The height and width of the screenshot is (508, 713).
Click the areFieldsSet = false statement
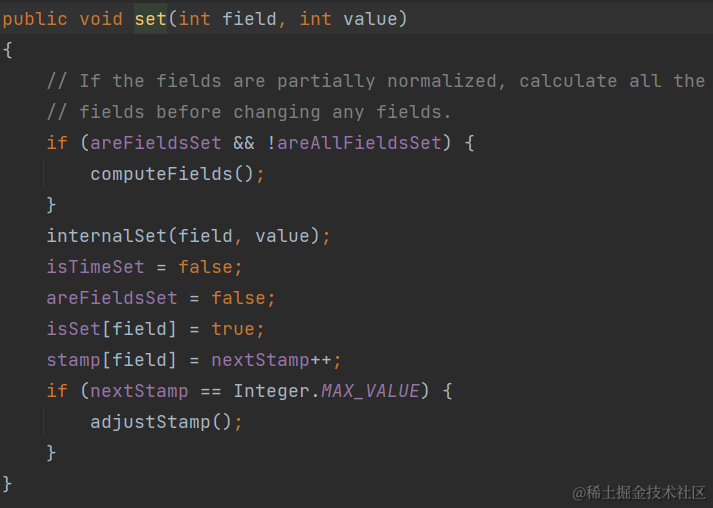160,298
